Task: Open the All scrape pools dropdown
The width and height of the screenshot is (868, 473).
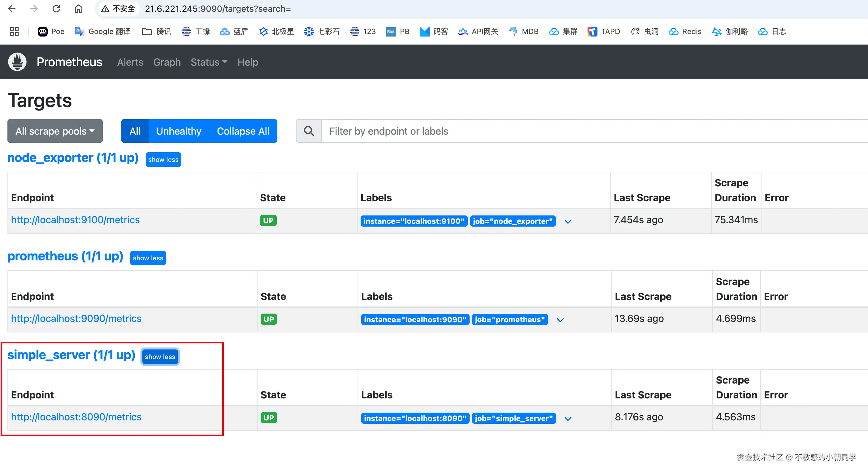Action: pos(55,131)
